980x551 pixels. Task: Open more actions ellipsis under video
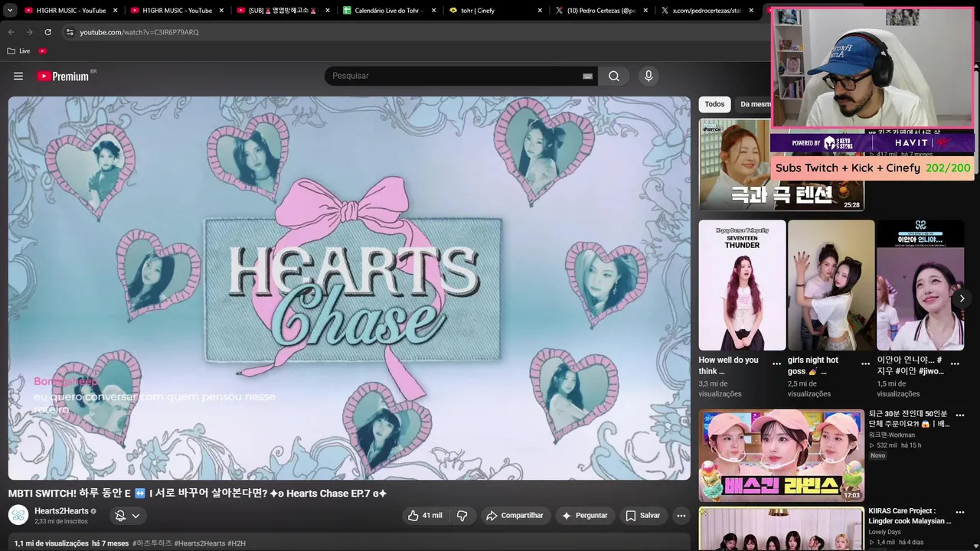(x=681, y=516)
